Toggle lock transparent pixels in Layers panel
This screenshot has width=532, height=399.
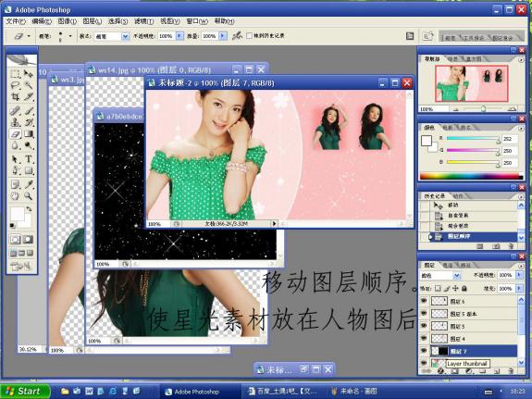(438, 288)
